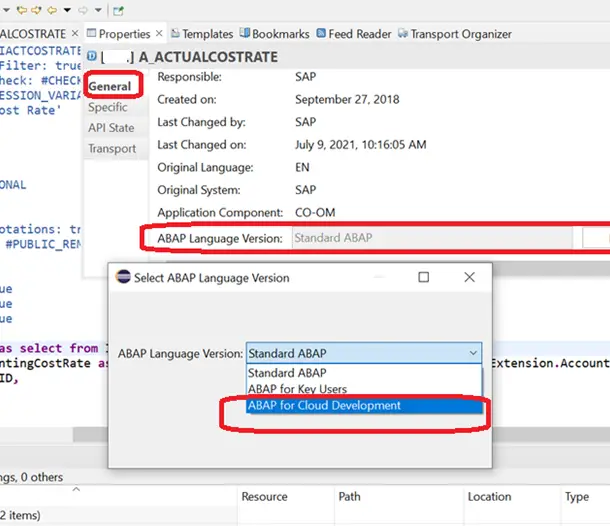Click the '#PUBLIC_REM' annotation text in editor

click(43, 244)
